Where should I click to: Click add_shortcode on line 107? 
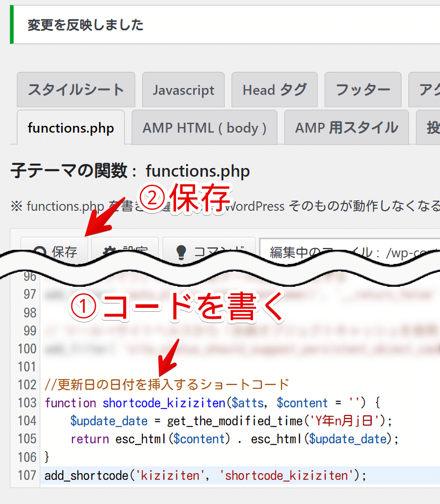click(x=86, y=475)
